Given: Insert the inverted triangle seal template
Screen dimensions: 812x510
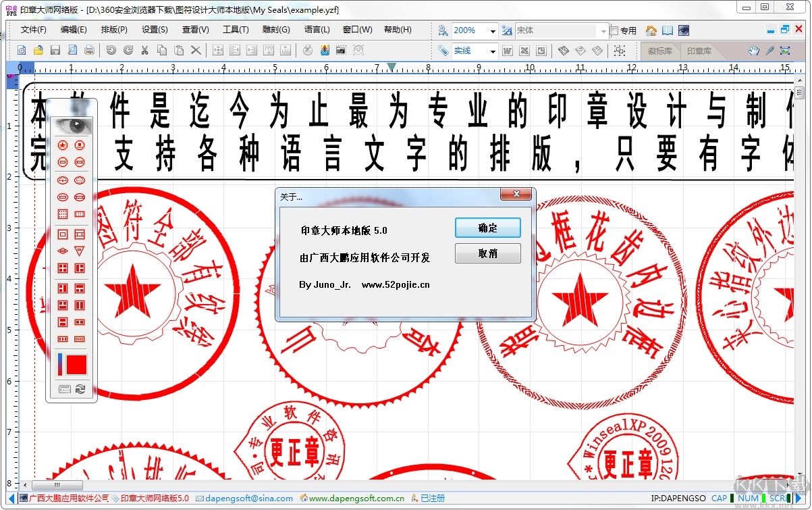Looking at the screenshot, I should (x=80, y=251).
